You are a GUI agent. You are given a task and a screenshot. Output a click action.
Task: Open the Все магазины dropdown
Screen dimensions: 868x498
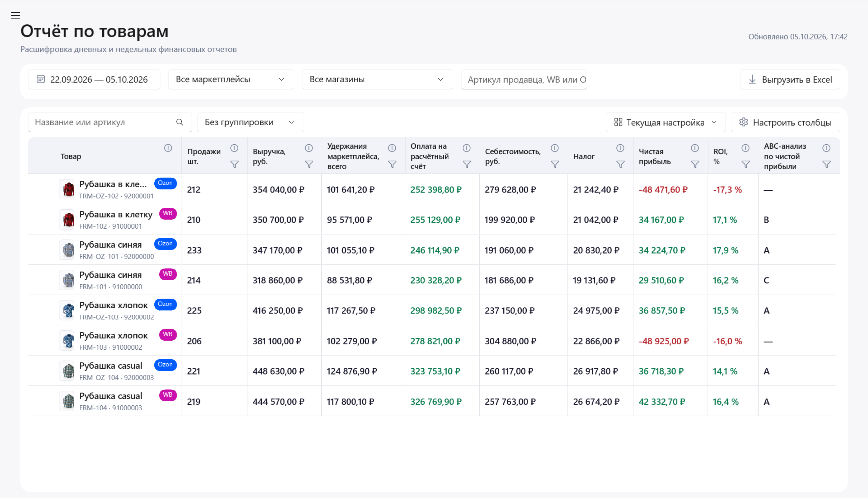(x=377, y=79)
